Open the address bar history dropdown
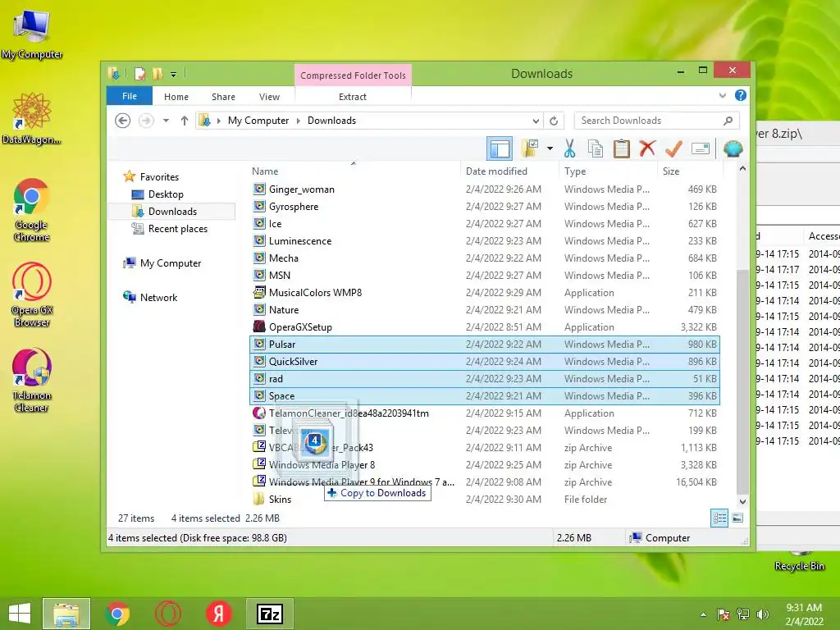The image size is (840, 630). pyautogui.click(x=536, y=121)
